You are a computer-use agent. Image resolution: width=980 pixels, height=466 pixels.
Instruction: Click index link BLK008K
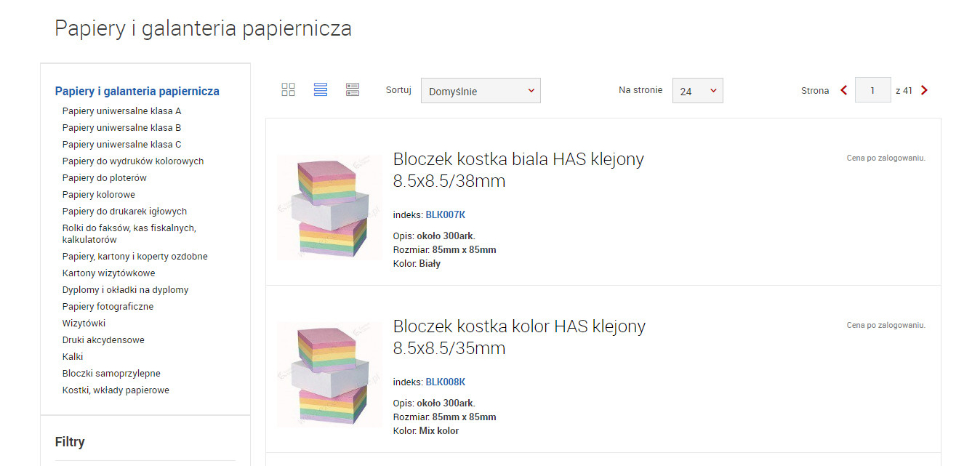[445, 382]
